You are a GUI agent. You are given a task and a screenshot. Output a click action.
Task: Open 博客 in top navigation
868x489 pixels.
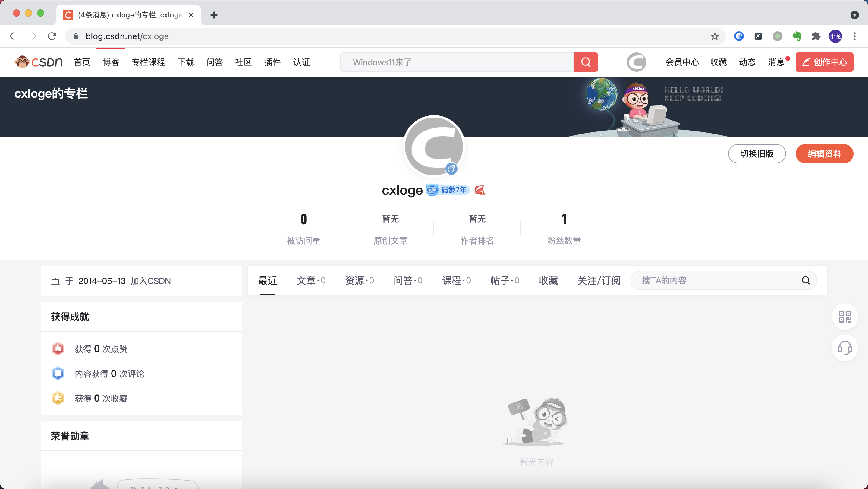(x=111, y=62)
